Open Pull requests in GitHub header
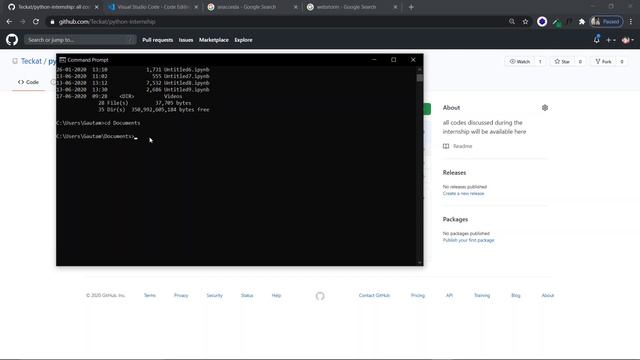Image resolution: width=640 pixels, height=360 pixels. pos(158,40)
